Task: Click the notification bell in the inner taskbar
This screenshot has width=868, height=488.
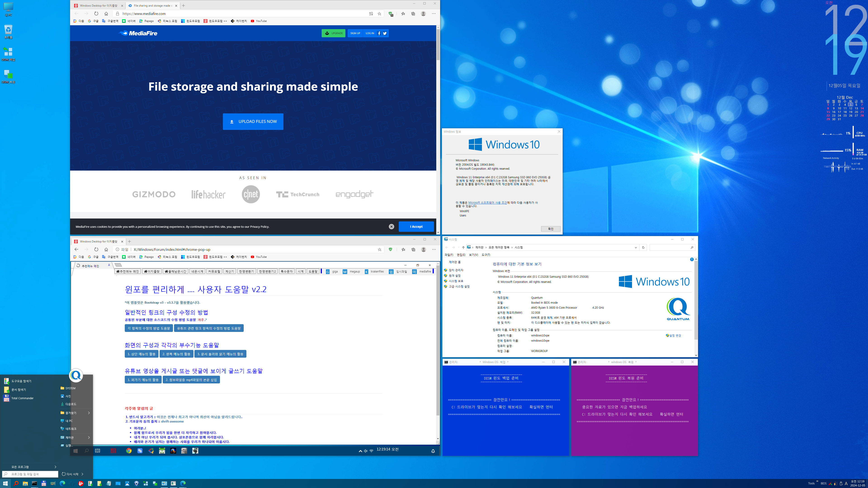Action: 433,451
